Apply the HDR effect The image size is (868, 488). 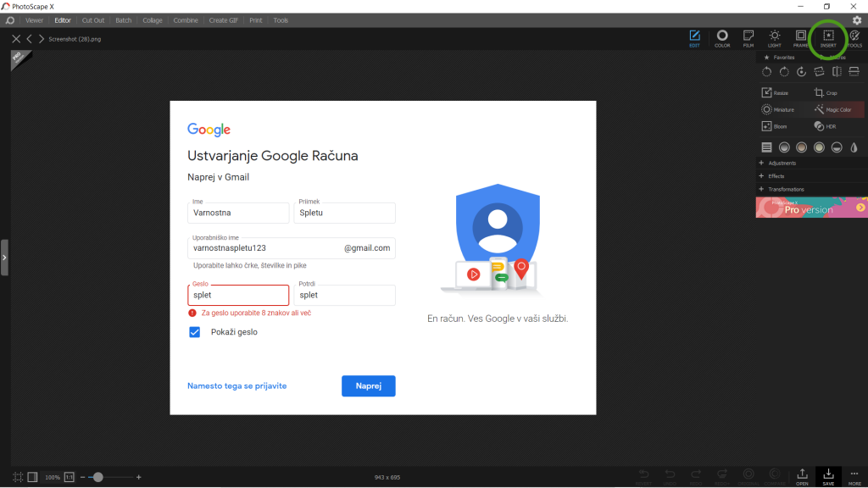825,126
